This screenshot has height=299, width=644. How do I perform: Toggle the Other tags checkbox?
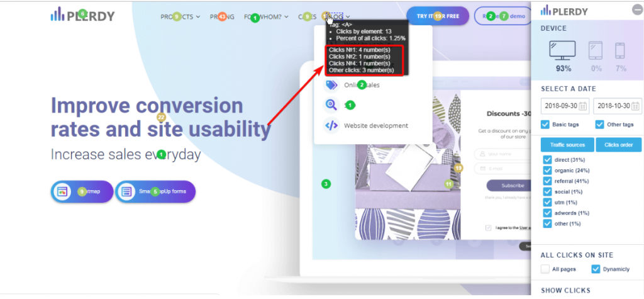point(599,124)
